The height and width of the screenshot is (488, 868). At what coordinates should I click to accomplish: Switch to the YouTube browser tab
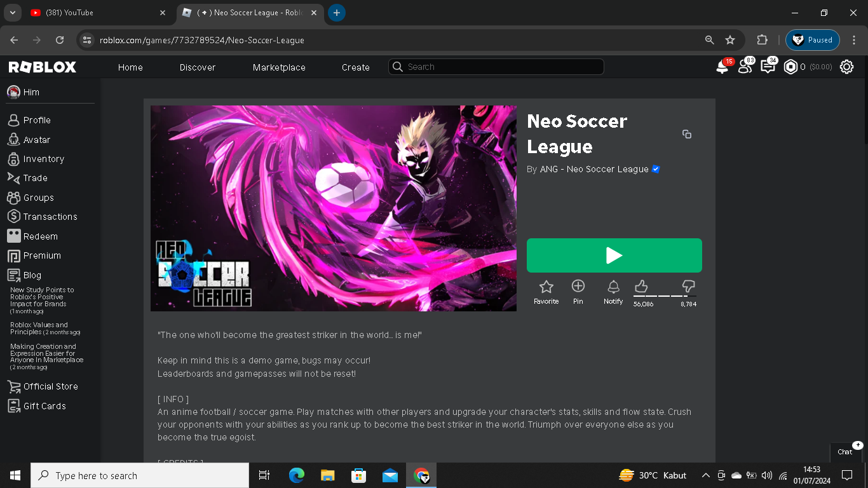(x=98, y=13)
